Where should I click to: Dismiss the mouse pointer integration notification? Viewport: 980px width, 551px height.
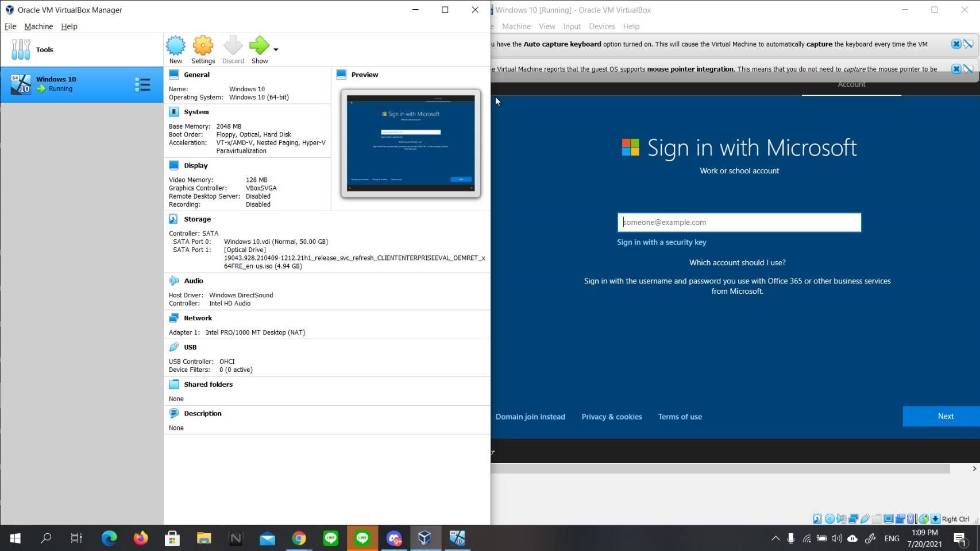956,69
